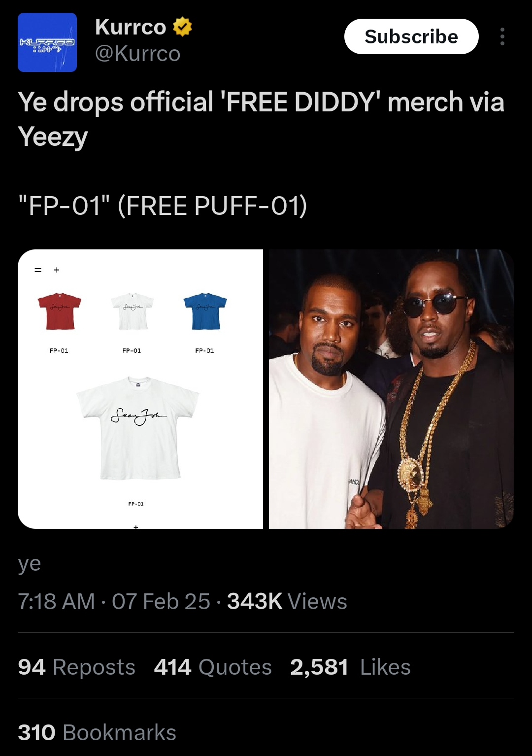View the 94 Reposts list
This screenshot has width=532, height=756.
coord(76,667)
